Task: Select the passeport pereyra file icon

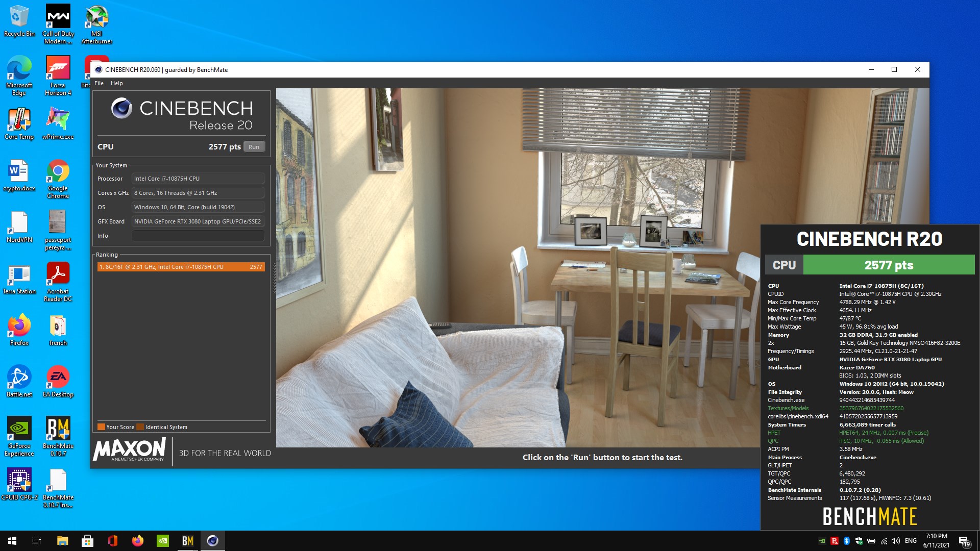Action: (x=58, y=230)
